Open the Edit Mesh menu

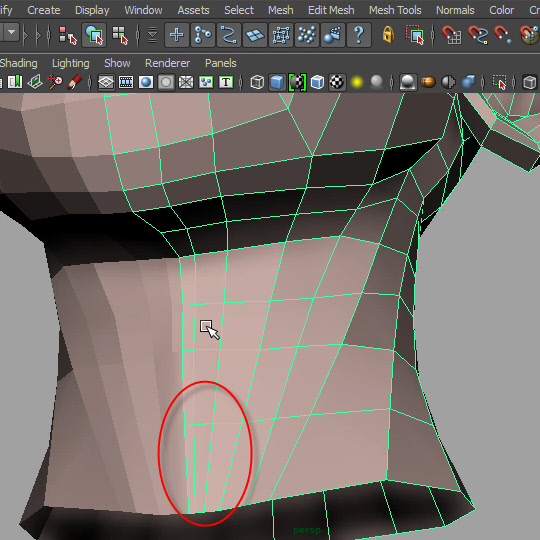coord(331,10)
